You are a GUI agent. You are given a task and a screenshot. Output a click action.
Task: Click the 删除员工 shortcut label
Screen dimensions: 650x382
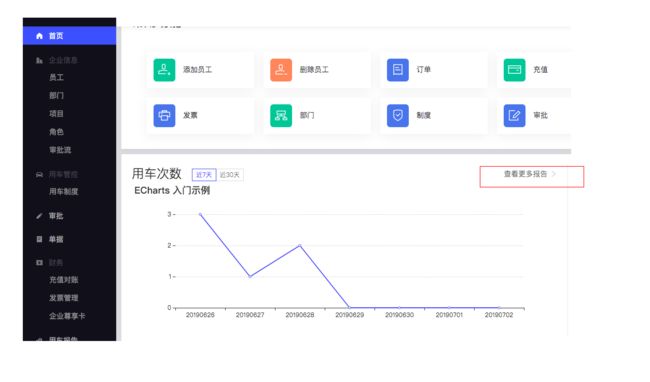314,70
